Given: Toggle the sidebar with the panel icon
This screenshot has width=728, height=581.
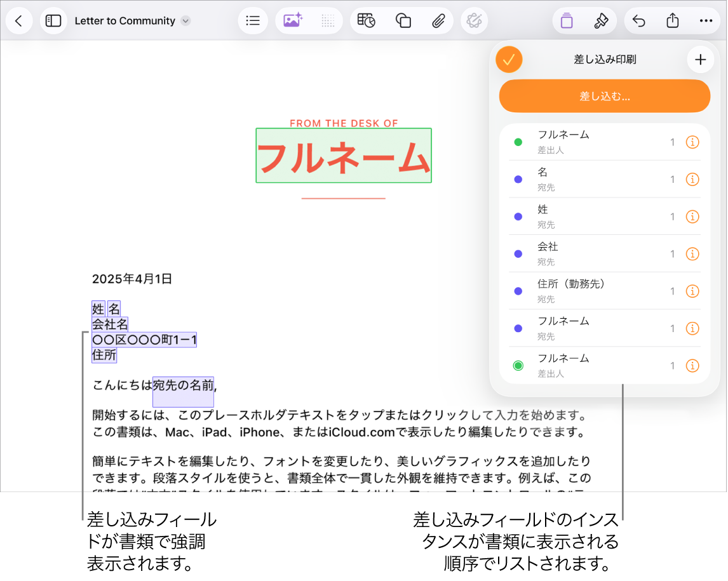Looking at the screenshot, I should pos(53,20).
